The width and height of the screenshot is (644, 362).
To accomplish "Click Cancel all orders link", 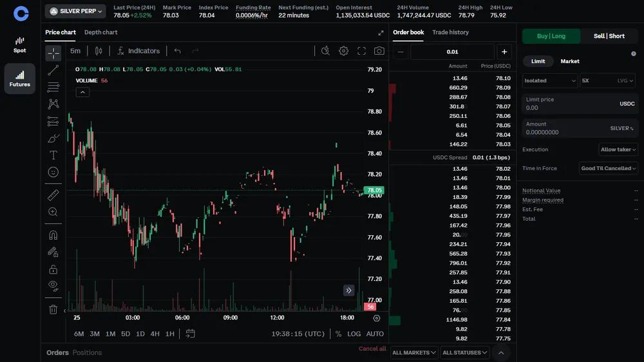I will tap(372, 348).
